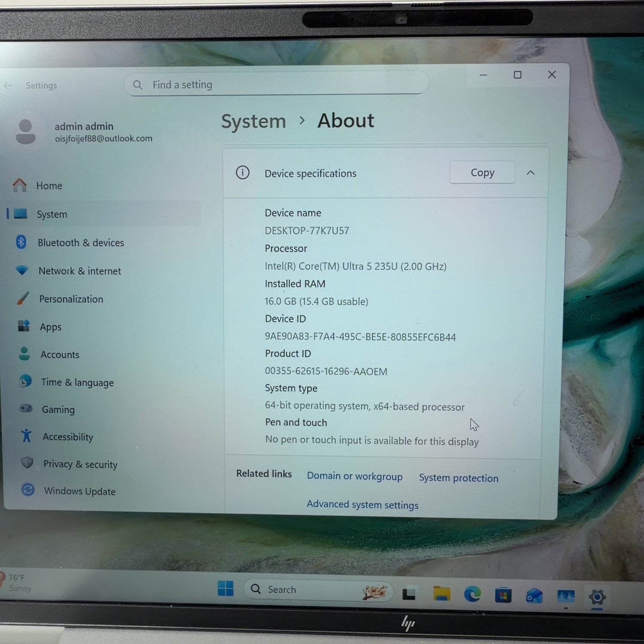The width and height of the screenshot is (644, 644).
Task: Open Network & internet settings
Action: [79, 271]
